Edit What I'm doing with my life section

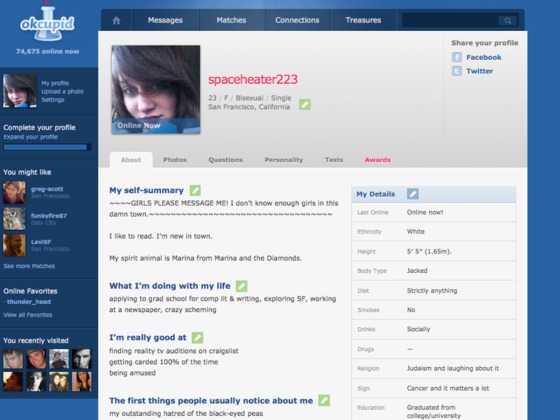pyautogui.click(x=241, y=286)
